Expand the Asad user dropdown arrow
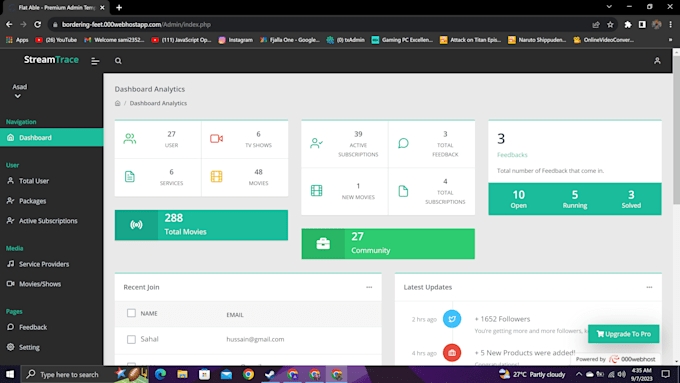680x383 pixels. [18, 96]
